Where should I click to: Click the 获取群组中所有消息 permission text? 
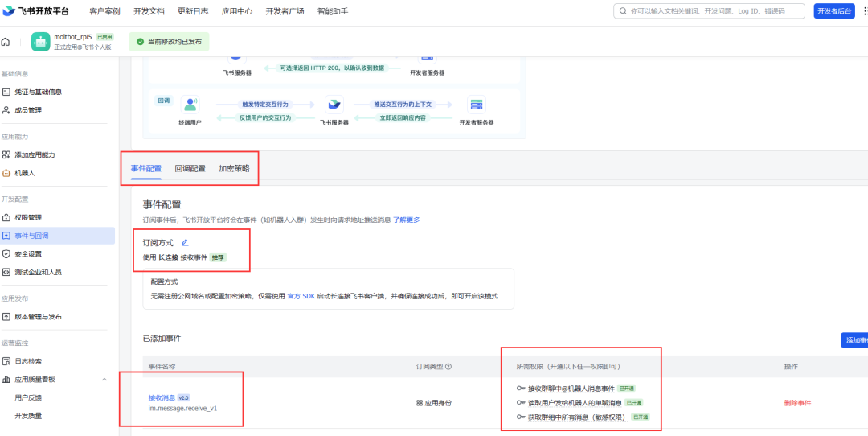pos(578,417)
